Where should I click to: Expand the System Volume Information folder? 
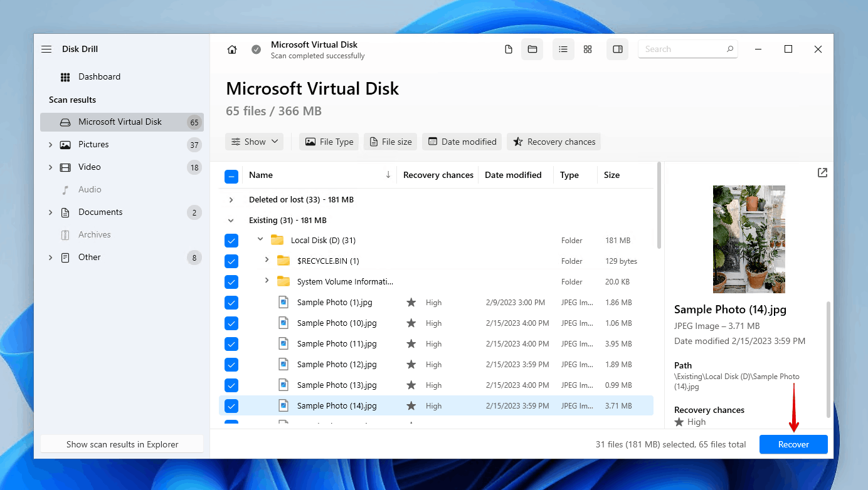click(x=267, y=281)
